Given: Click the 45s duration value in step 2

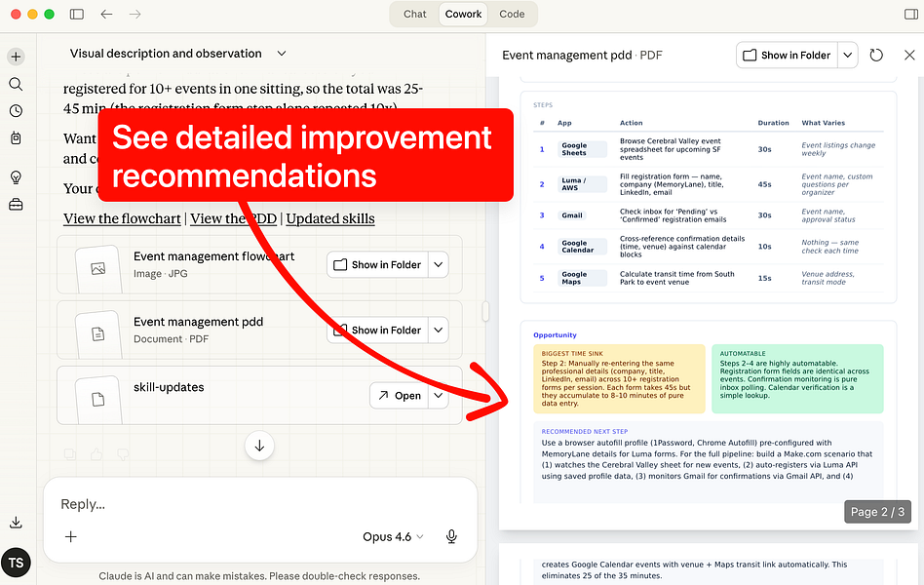Looking at the screenshot, I should [764, 184].
